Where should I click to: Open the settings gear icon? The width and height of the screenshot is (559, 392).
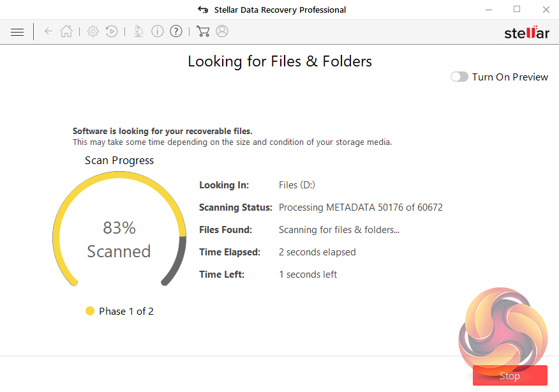click(x=93, y=31)
